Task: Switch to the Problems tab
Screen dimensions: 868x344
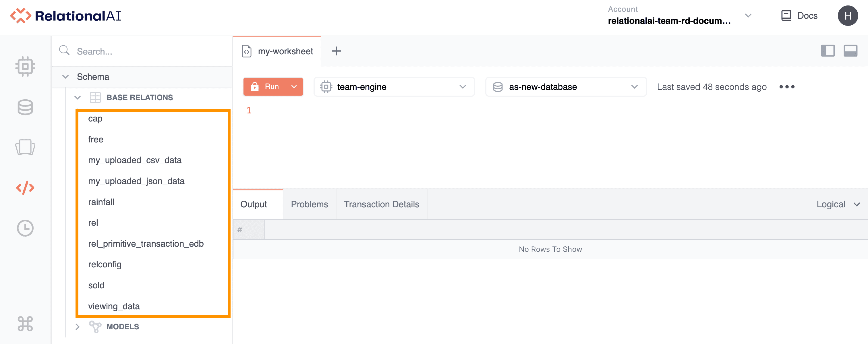Action: (x=309, y=204)
